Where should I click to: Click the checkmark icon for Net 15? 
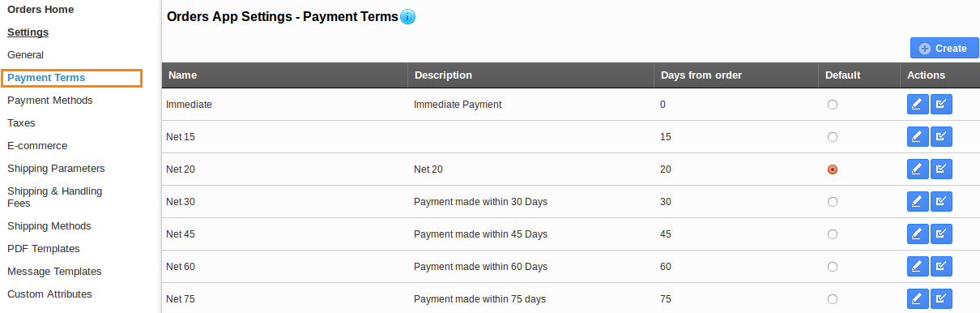tap(941, 137)
